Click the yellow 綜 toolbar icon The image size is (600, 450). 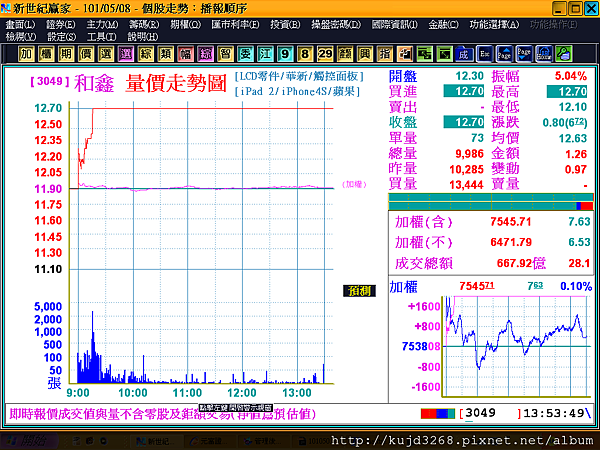tap(145, 54)
